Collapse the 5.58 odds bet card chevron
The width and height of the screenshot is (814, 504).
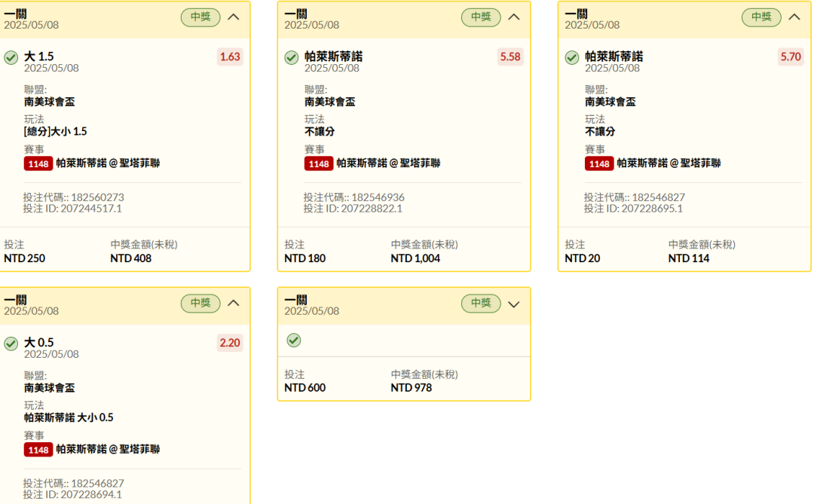(x=514, y=17)
